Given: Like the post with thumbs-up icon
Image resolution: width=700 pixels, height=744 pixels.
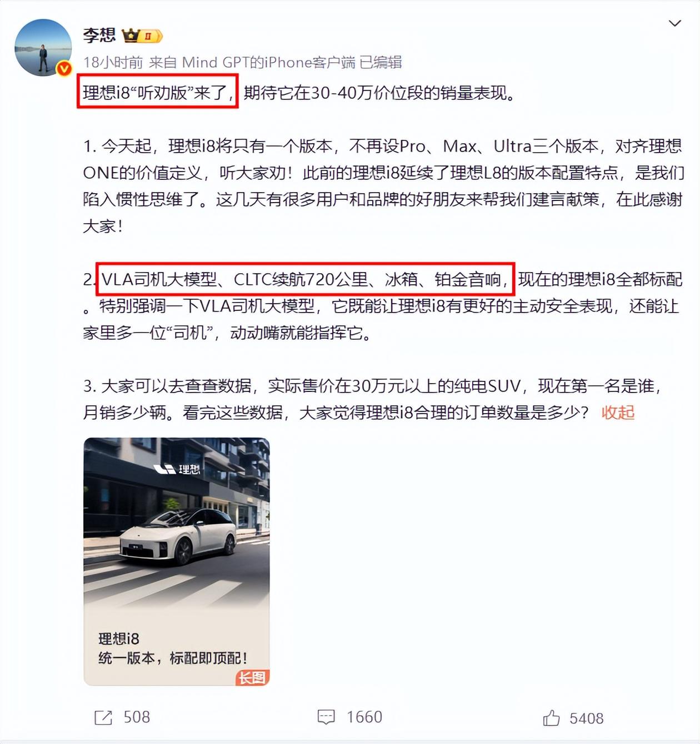Looking at the screenshot, I should 551,718.
